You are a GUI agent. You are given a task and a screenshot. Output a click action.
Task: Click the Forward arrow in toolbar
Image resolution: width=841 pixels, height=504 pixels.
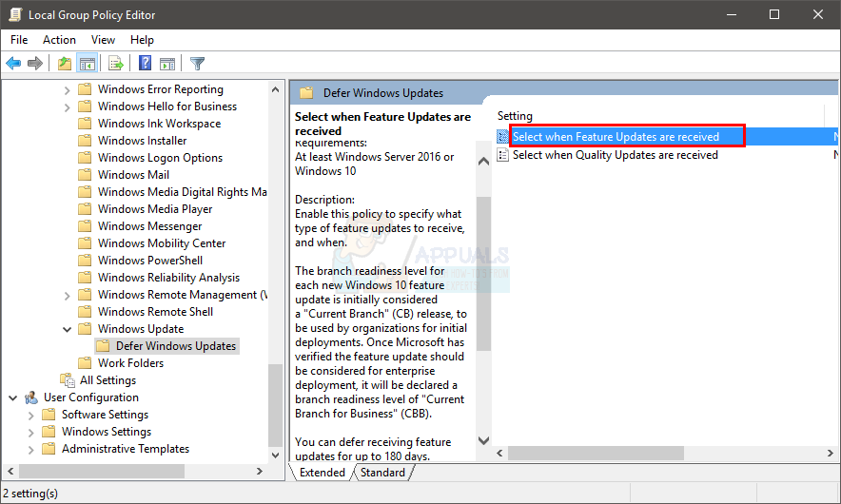(35, 64)
